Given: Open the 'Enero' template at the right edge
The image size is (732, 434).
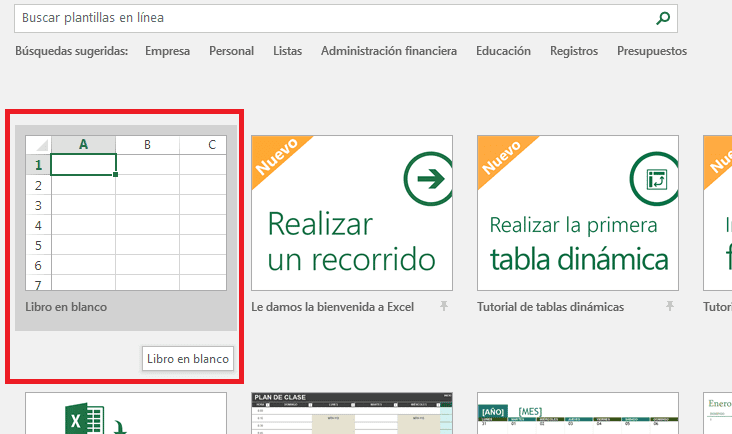Looking at the screenshot, I should coord(718,414).
